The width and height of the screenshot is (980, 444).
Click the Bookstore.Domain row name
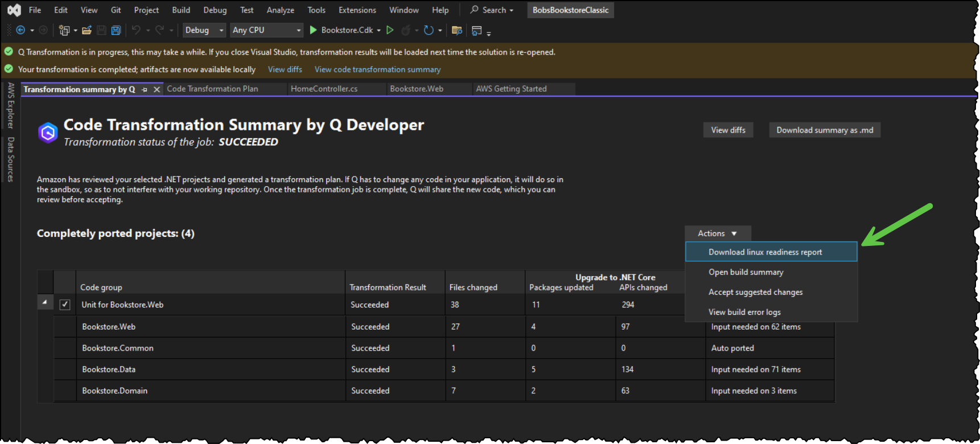[114, 390]
